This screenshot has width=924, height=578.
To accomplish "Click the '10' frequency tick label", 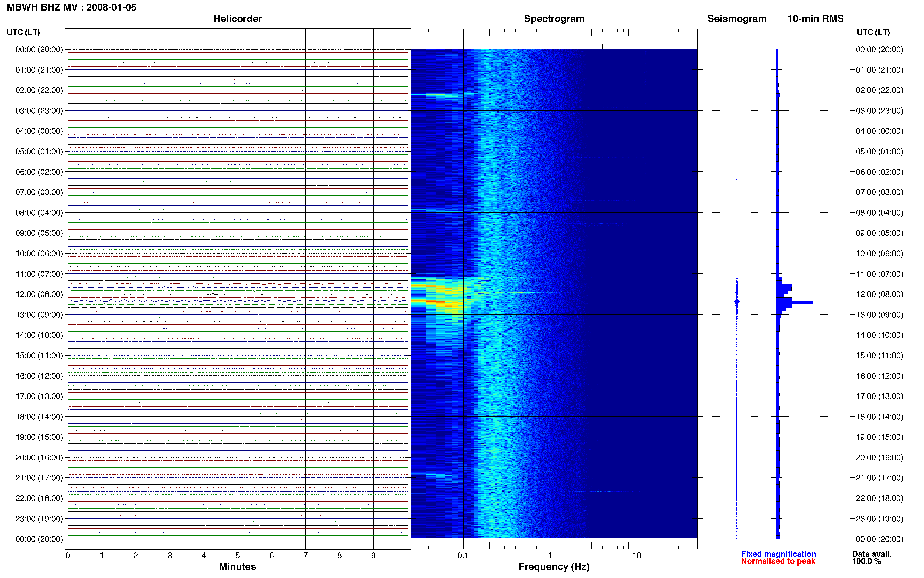I will 637,555.
